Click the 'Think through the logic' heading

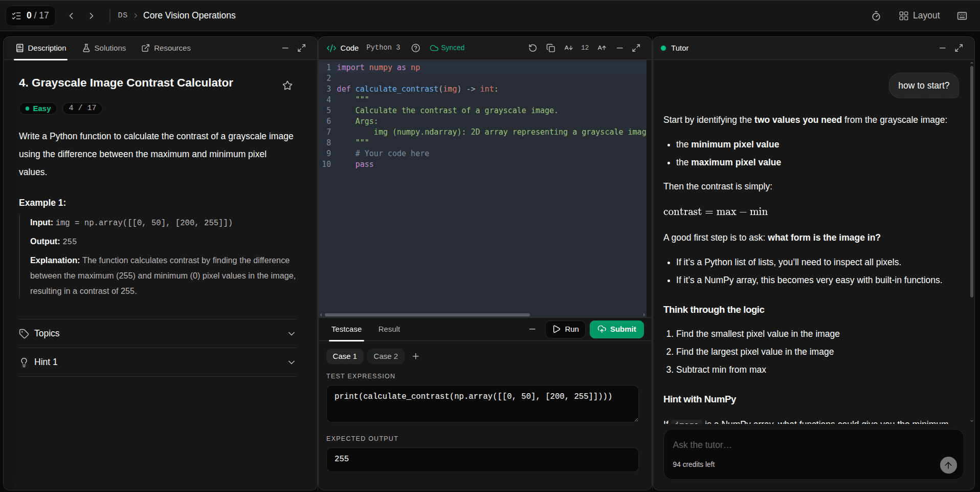(x=714, y=310)
